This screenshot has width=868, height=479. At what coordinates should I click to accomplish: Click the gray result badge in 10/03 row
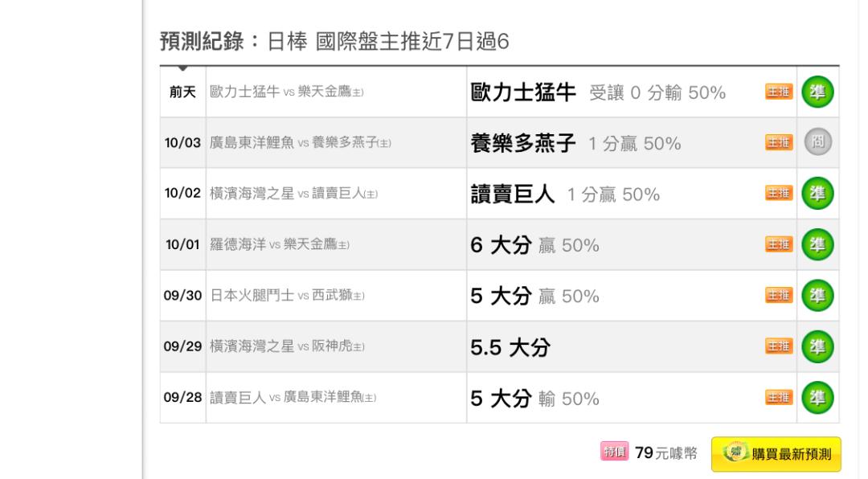pos(817,142)
